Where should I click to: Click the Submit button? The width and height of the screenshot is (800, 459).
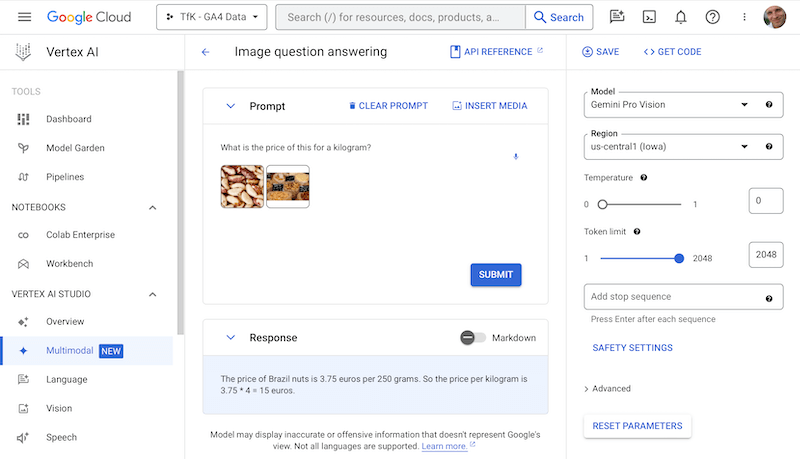click(x=495, y=275)
